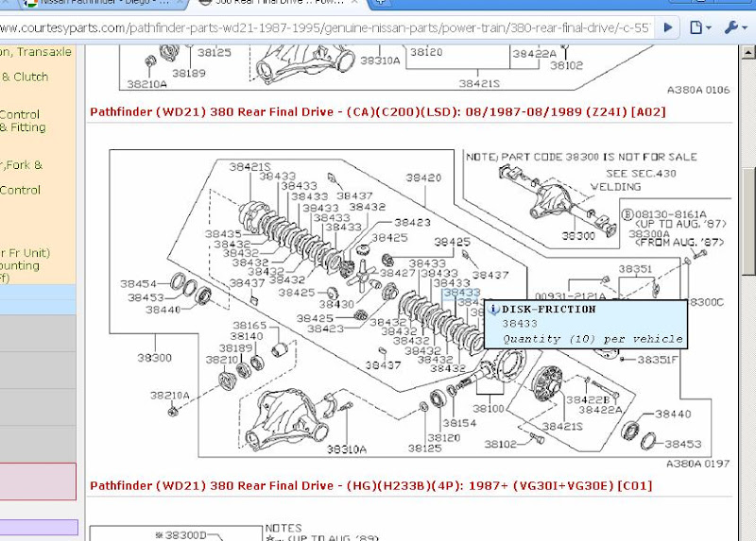Click the axle housing drawing above label 38300
Screen dimensions: 756x541
coord(558,199)
